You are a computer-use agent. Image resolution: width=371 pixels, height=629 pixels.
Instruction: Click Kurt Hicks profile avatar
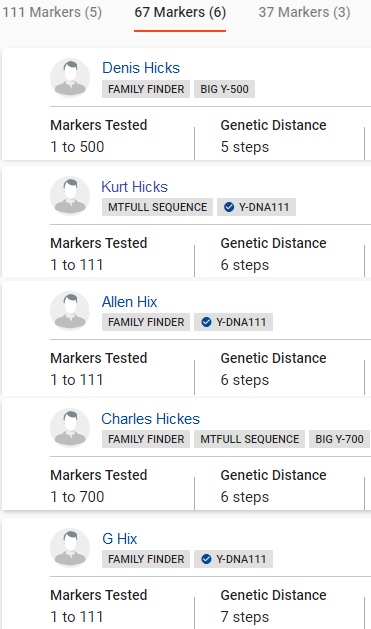pos(70,196)
